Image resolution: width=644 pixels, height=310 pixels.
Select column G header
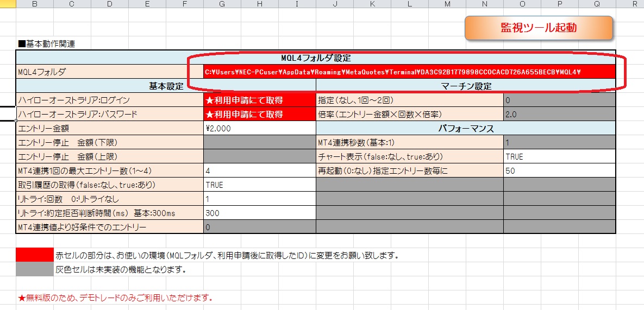click(222, 4)
